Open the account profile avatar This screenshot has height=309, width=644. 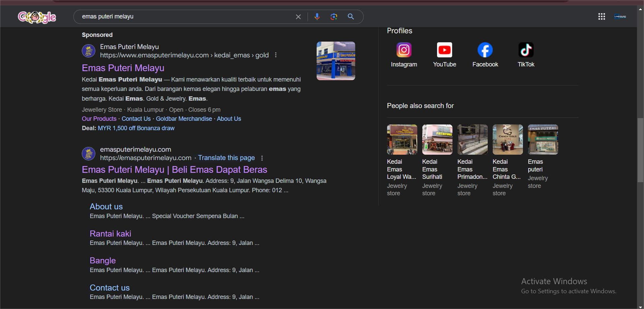point(620,16)
